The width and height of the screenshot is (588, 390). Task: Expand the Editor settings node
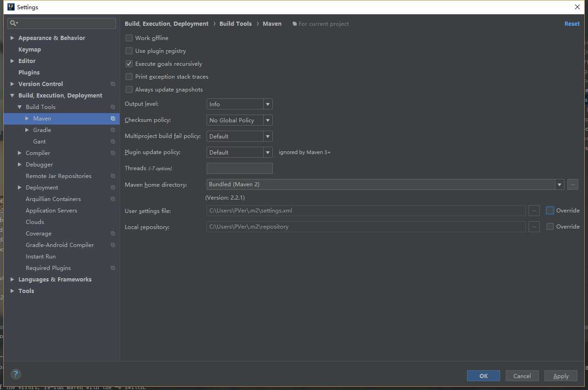point(12,61)
